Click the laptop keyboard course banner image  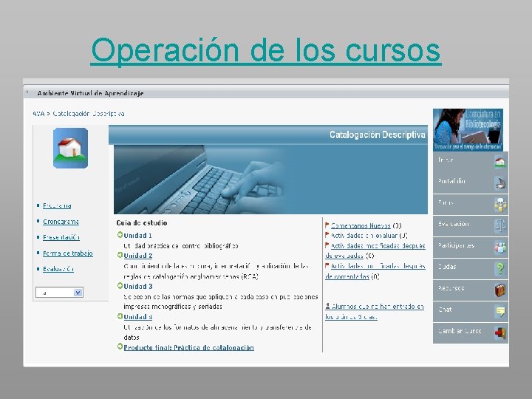[x=270, y=180]
